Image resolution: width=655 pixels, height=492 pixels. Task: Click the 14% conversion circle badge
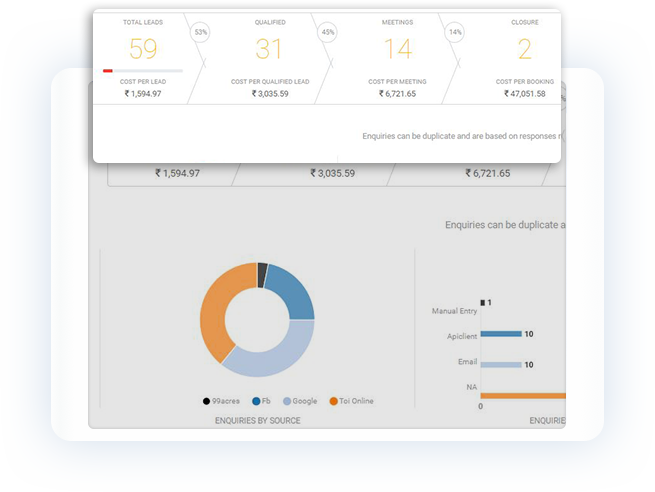point(455,32)
